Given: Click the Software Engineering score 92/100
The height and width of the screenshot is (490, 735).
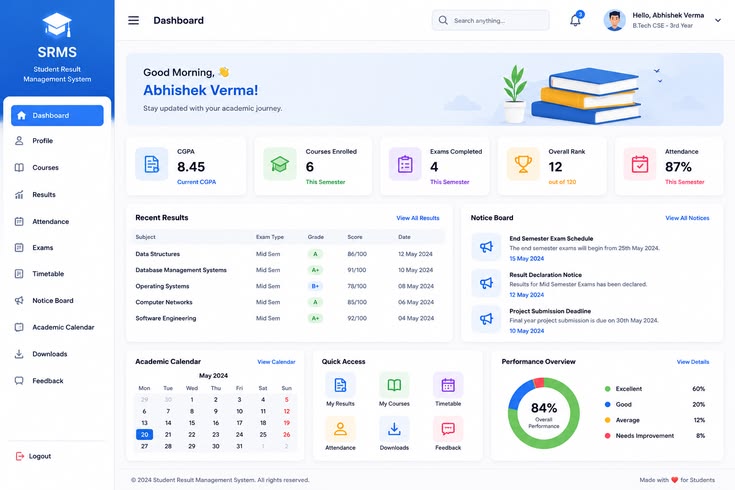Looking at the screenshot, I should click(357, 318).
